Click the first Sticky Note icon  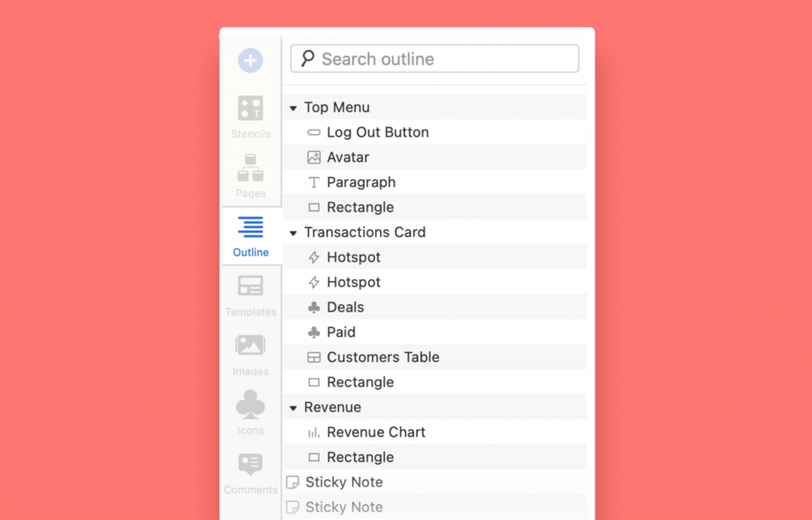(x=293, y=482)
